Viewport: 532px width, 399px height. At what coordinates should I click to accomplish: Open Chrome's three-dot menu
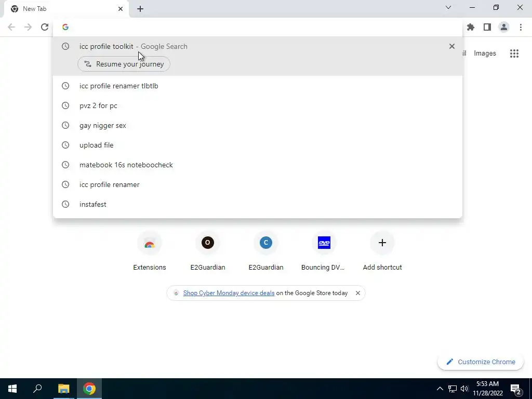pyautogui.click(x=521, y=27)
